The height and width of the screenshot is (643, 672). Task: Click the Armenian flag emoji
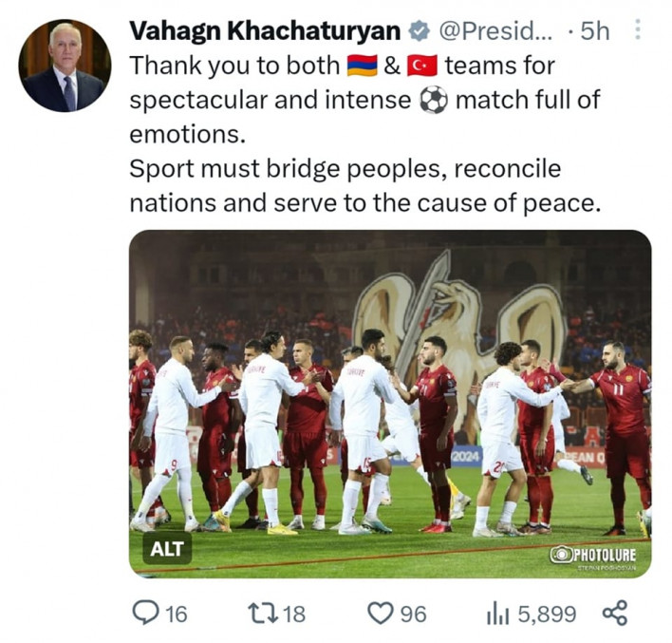pyautogui.click(x=362, y=66)
